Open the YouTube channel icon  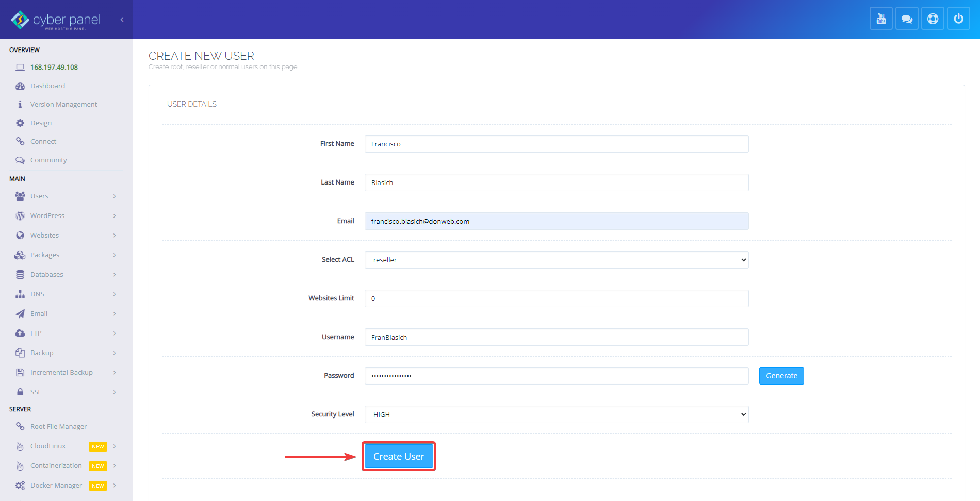point(881,18)
